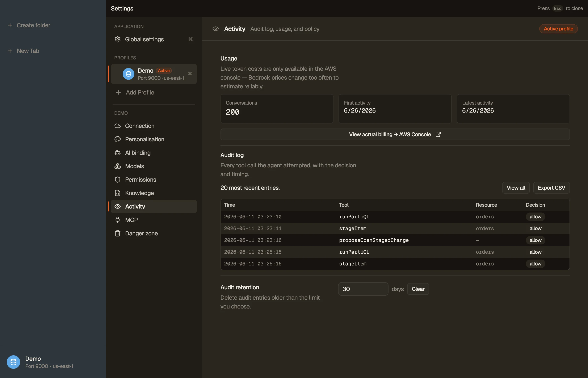Open Global settings
This screenshot has height=378, width=588.
click(x=154, y=39)
